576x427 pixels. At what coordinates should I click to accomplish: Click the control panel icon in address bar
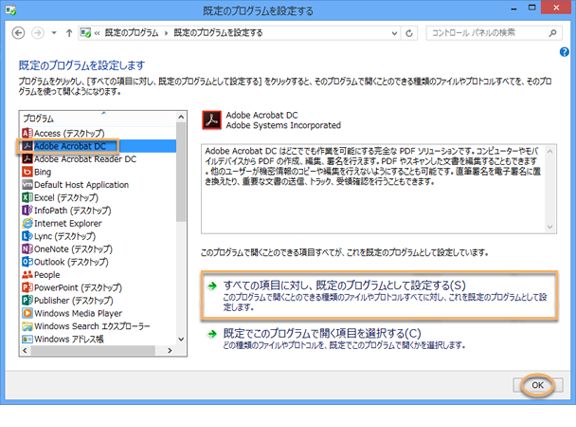coord(86,33)
